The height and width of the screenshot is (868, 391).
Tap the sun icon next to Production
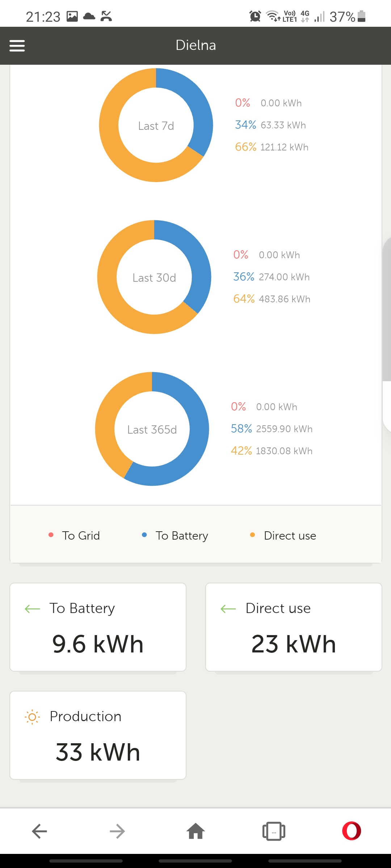coord(32,717)
